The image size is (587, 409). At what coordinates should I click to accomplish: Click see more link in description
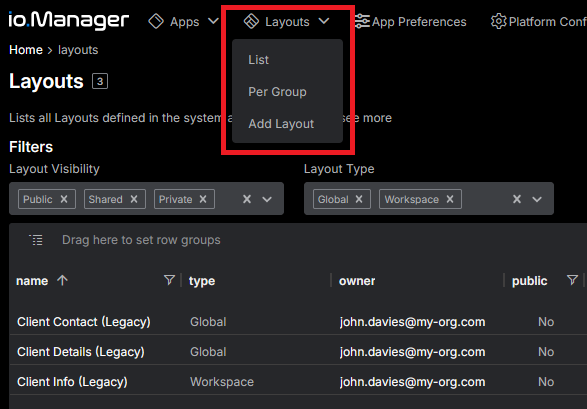pyautogui.click(x=367, y=118)
